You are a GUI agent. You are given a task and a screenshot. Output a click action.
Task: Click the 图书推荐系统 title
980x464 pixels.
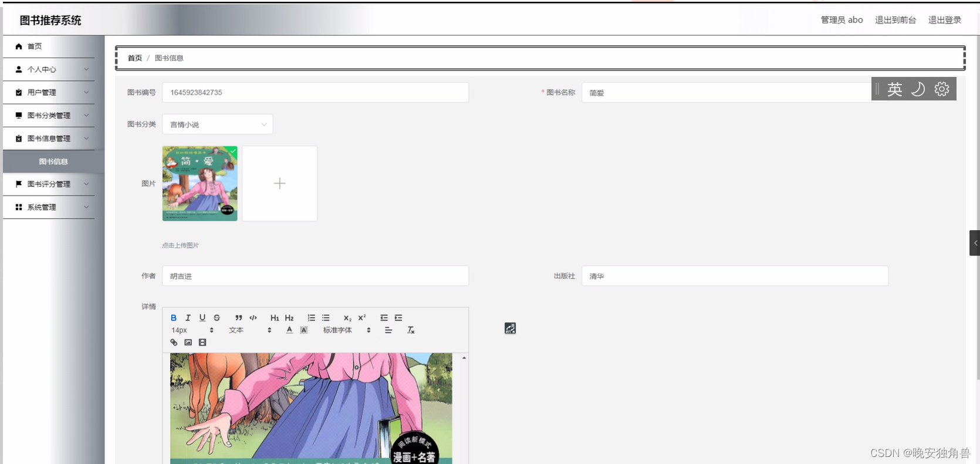(x=50, y=20)
